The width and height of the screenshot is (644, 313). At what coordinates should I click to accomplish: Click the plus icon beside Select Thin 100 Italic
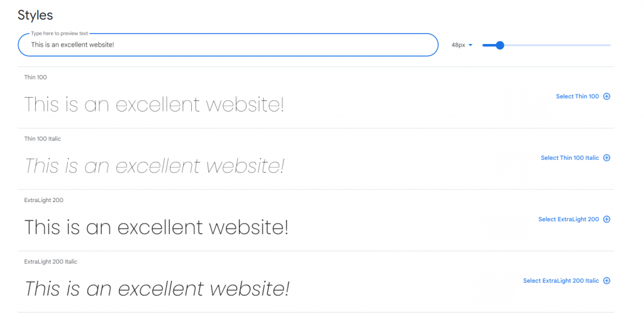(607, 158)
